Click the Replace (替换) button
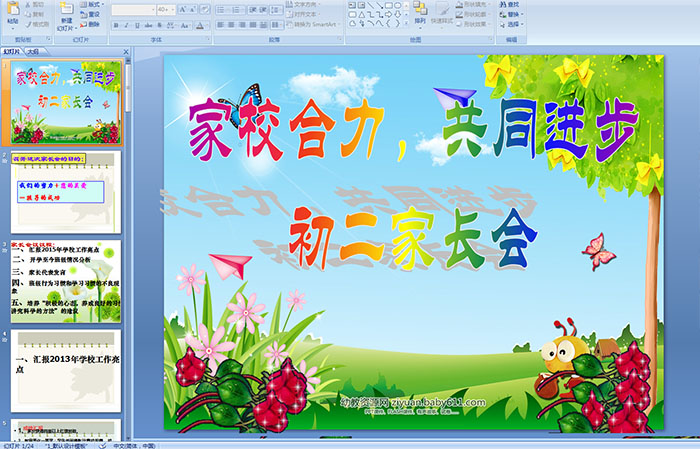The image size is (700, 449). pos(511,14)
